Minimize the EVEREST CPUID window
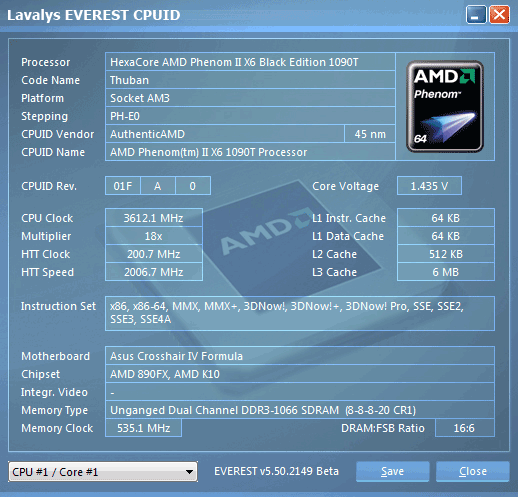Screen dimensions: 518x497 click(x=476, y=15)
